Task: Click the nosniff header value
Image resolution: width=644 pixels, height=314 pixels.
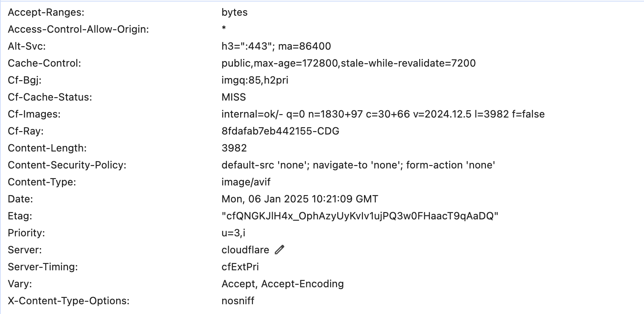Action: (x=238, y=301)
